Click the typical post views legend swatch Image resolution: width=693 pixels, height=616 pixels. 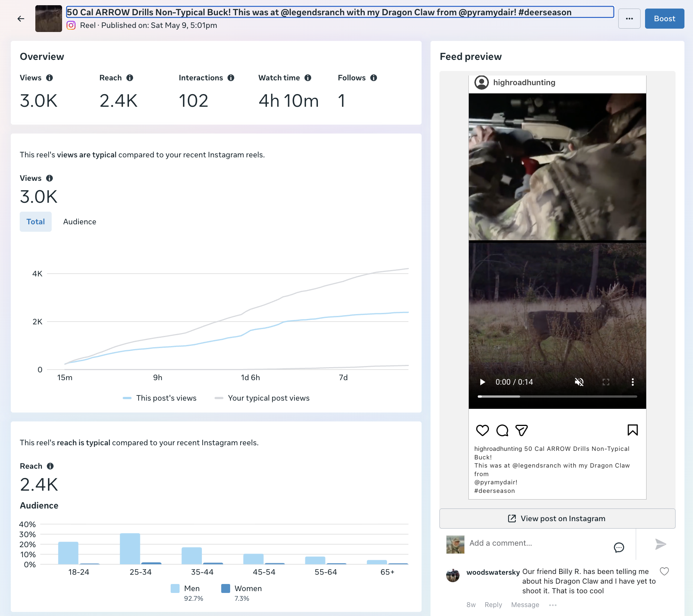point(219,398)
